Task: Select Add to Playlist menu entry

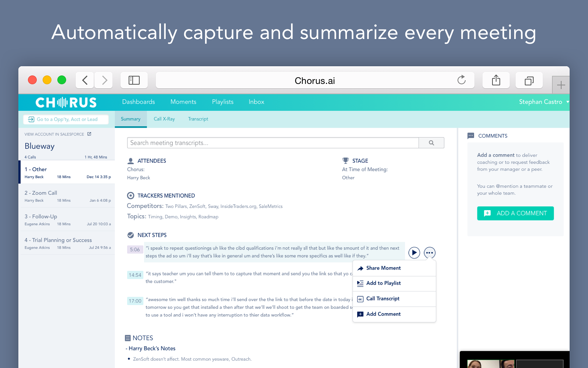Action: 394,283
